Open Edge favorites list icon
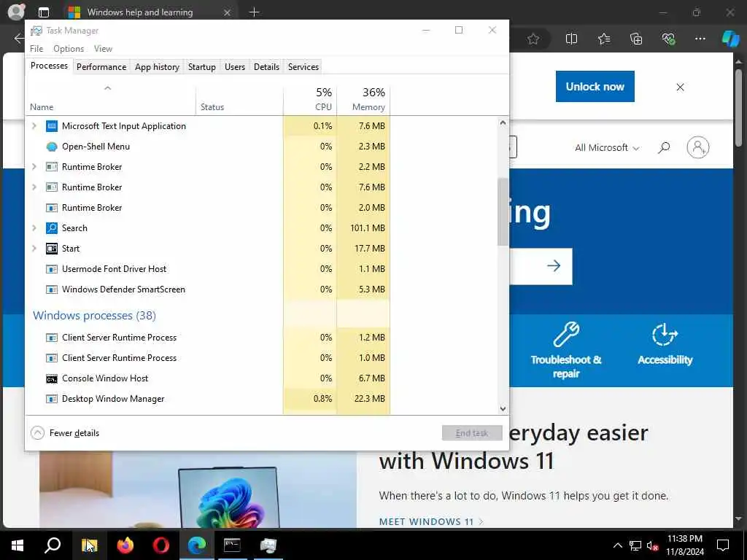This screenshot has width=747, height=560. tap(604, 39)
